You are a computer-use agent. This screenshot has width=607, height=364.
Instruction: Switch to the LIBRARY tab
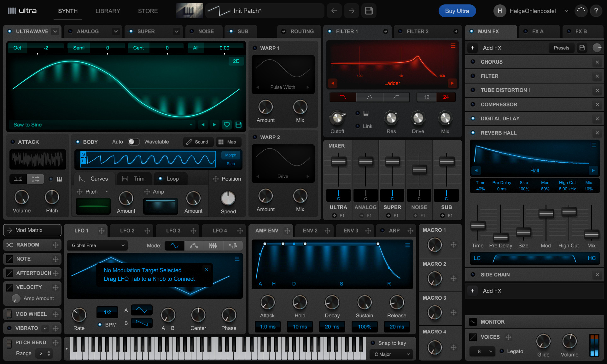pyautogui.click(x=108, y=11)
